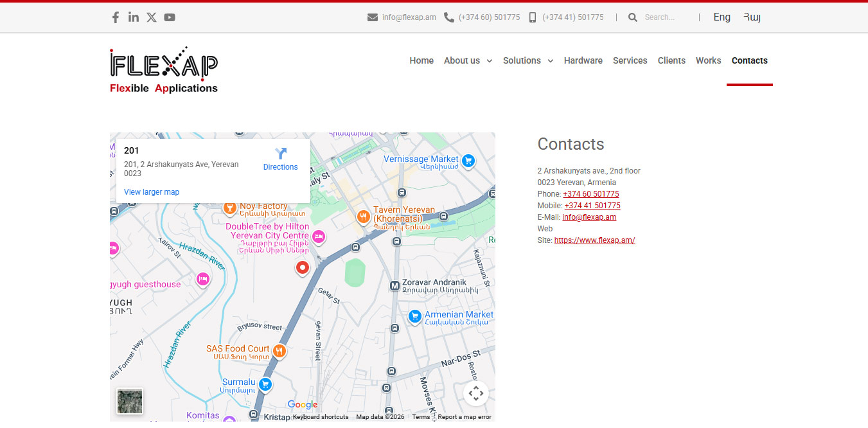The width and height of the screenshot is (868, 428).
Task: Click the Flexap logo
Action: (x=164, y=70)
